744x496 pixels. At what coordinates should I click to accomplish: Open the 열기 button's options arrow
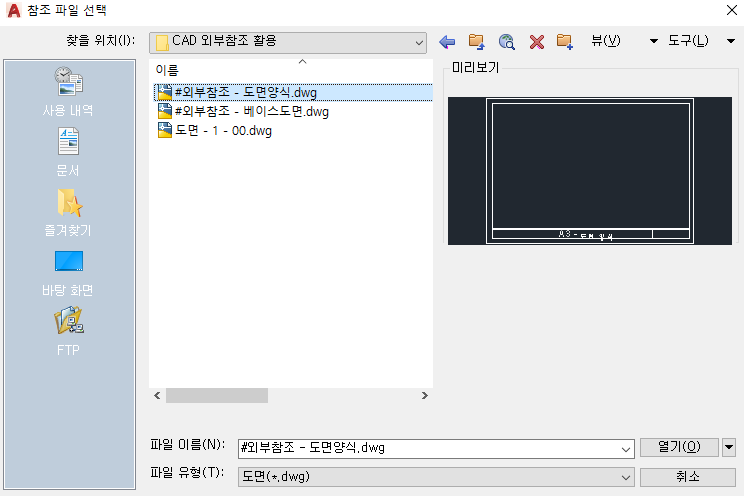[x=729, y=447]
